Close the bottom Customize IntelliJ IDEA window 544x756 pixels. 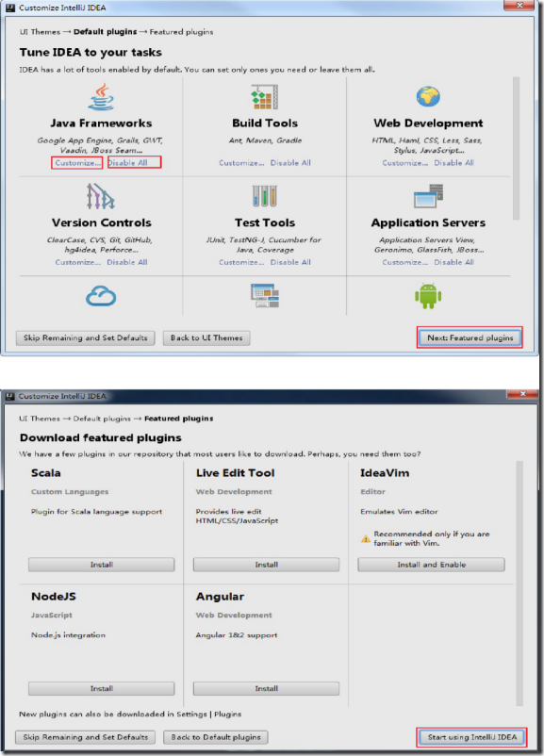(x=522, y=394)
